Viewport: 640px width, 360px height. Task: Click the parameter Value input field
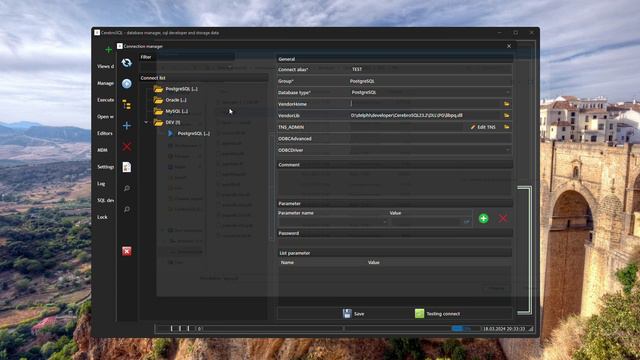(426, 222)
